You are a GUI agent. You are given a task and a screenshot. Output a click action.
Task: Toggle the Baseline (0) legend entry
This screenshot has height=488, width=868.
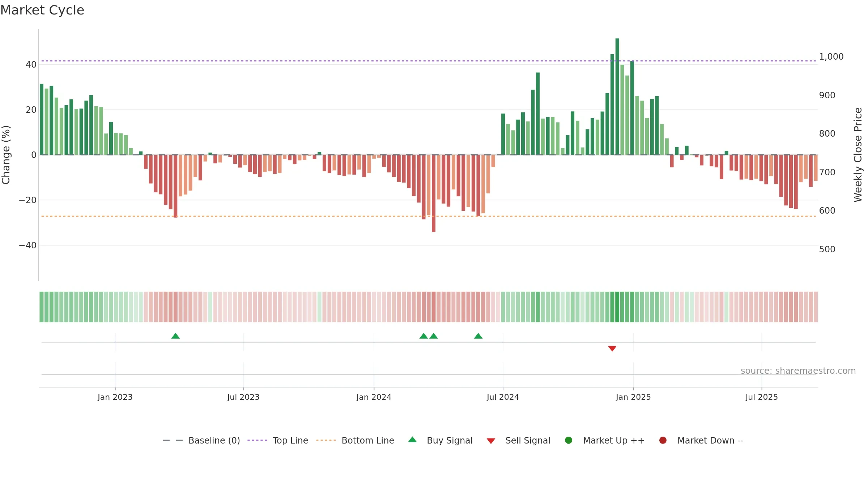coord(201,440)
